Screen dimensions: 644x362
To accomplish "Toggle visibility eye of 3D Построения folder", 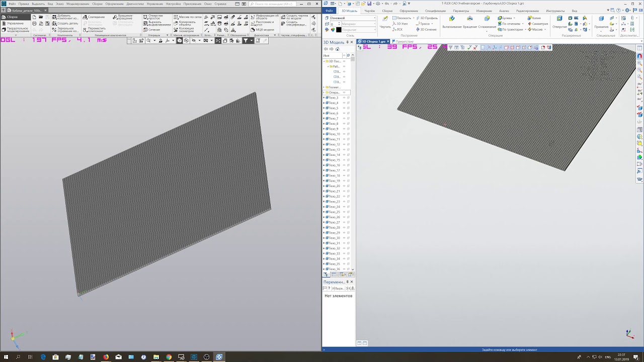I will [x=344, y=61].
